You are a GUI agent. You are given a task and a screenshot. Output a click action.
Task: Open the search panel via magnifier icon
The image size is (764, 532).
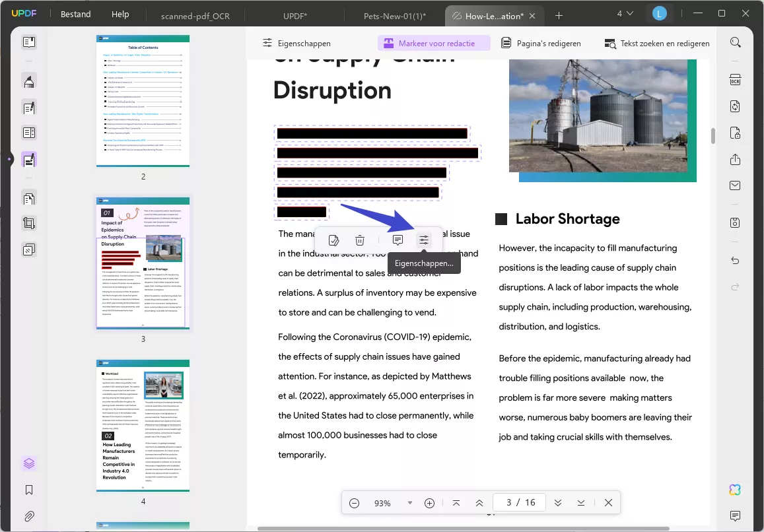click(735, 42)
